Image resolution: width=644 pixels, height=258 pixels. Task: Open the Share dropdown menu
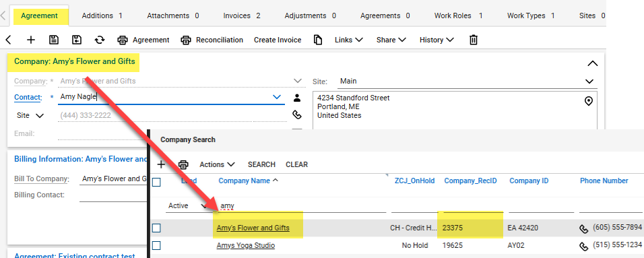click(391, 40)
